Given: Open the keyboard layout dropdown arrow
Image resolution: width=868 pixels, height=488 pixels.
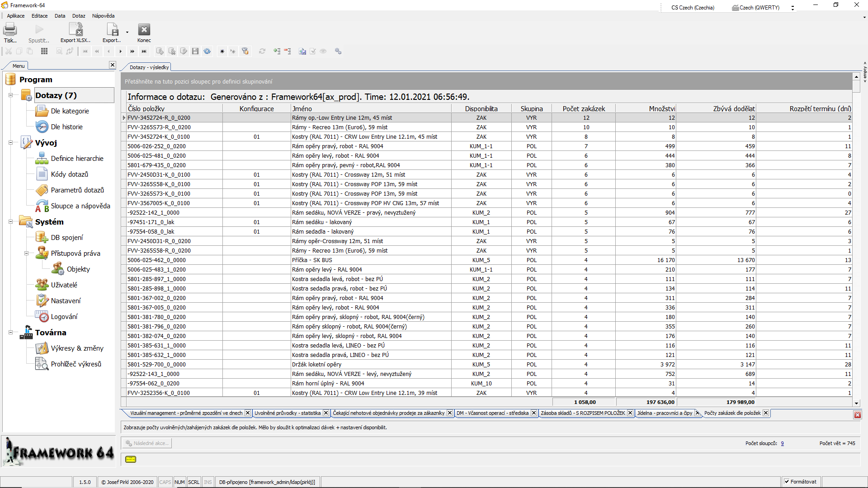Looking at the screenshot, I should [793, 8].
